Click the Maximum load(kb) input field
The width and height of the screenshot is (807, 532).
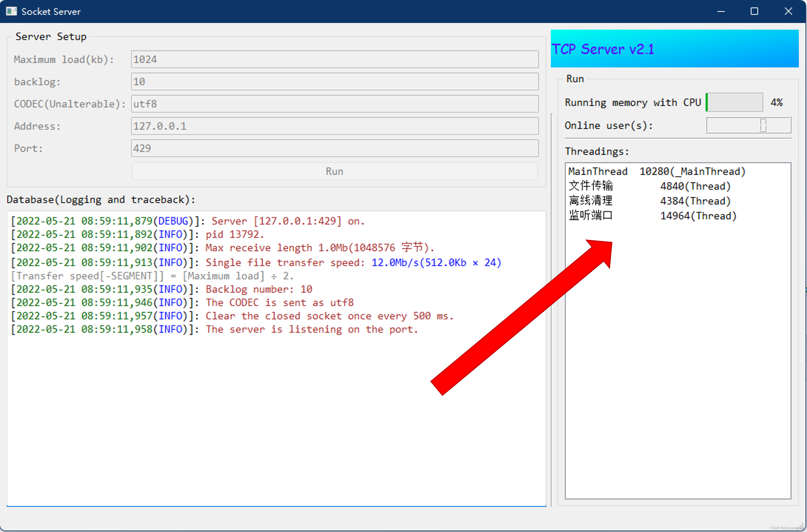click(335, 59)
